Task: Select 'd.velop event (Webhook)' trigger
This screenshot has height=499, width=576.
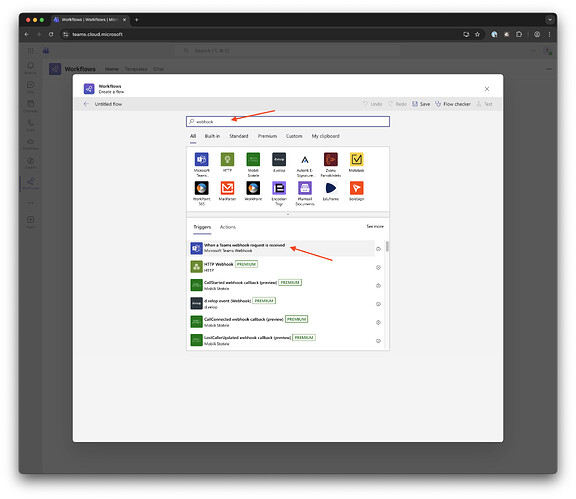Action: [x=282, y=304]
